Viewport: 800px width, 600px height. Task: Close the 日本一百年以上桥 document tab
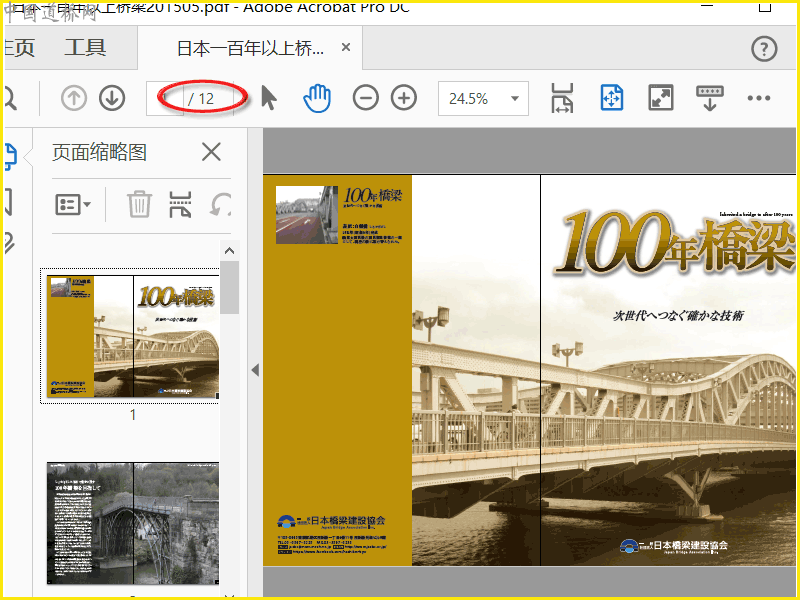pyautogui.click(x=346, y=47)
